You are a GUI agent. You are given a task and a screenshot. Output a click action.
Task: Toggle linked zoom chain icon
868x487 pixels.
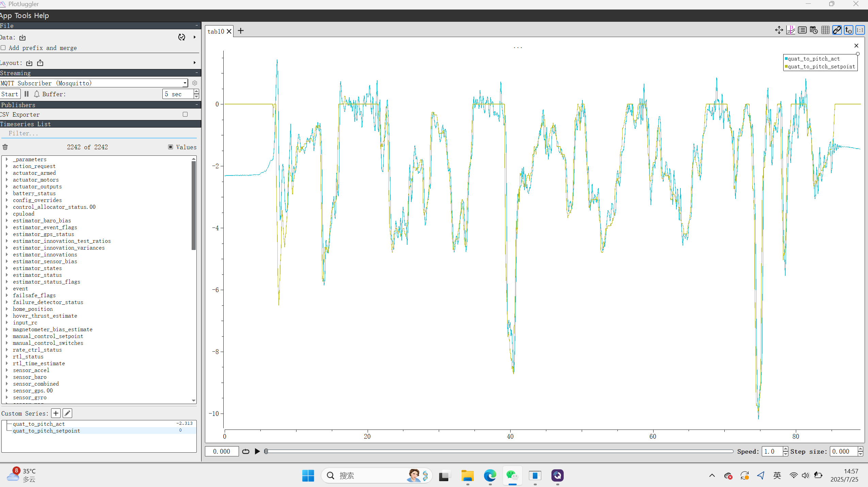[x=837, y=30]
